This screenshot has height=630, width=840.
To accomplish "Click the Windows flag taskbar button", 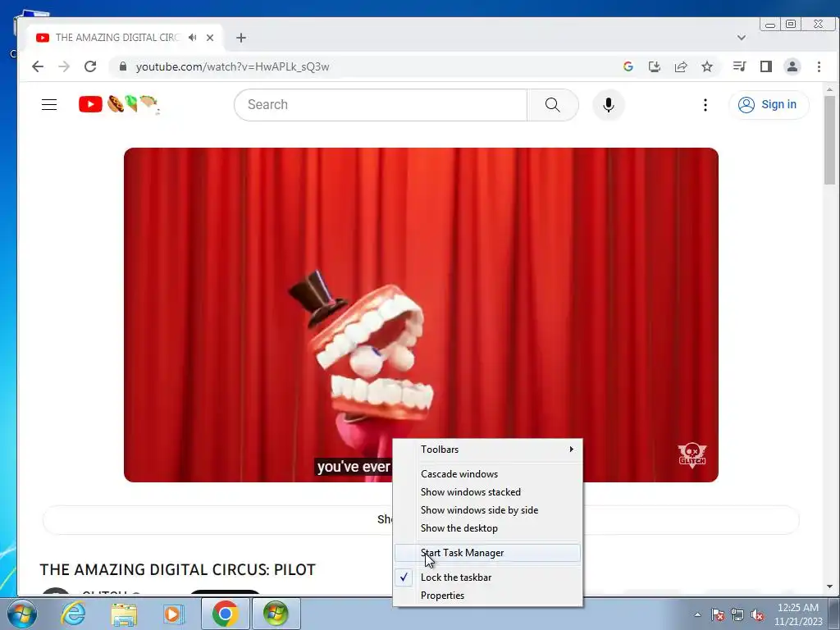I will tap(276, 614).
